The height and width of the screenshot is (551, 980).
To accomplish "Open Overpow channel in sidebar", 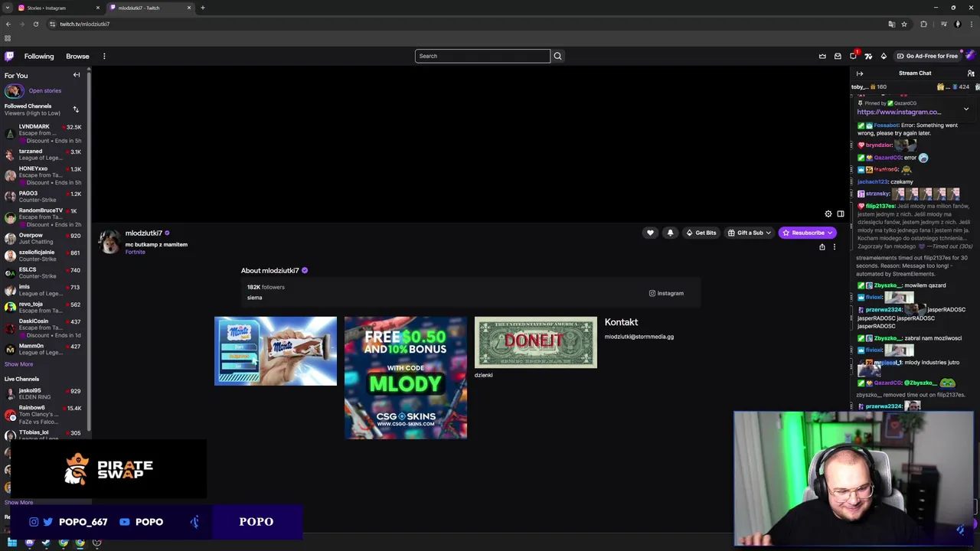I will (45, 239).
